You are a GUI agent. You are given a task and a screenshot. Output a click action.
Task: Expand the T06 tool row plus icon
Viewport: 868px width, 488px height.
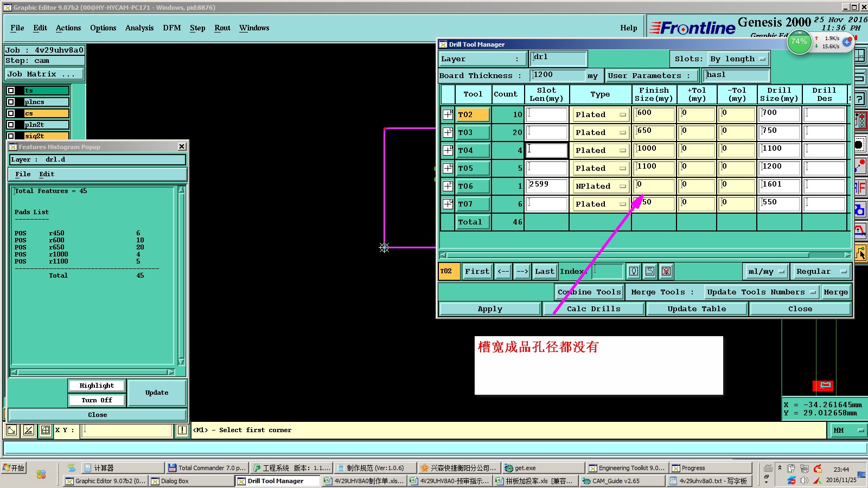(x=448, y=186)
